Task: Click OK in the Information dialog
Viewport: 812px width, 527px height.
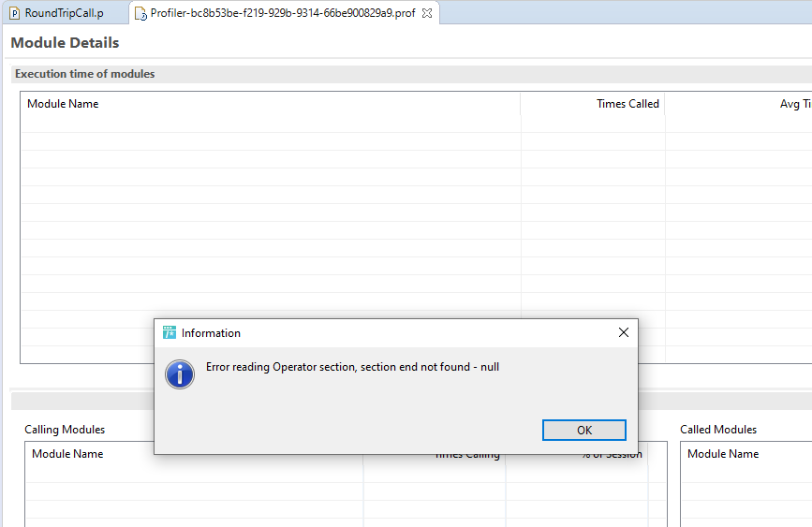Action: click(584, 431)
